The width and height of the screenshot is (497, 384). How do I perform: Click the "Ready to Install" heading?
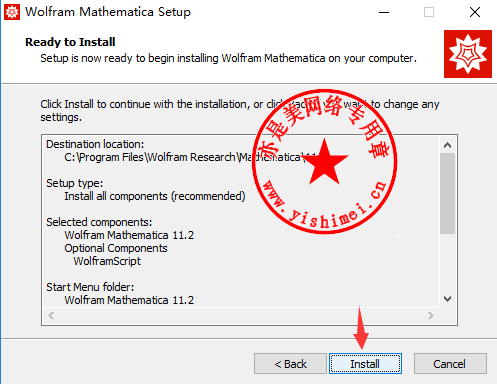(70, 42)
